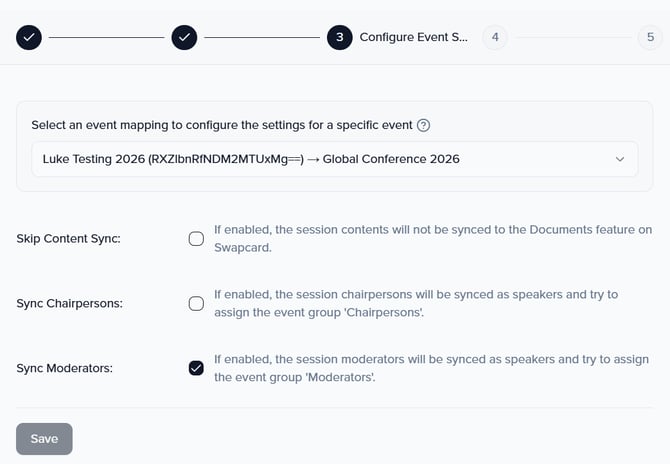Open the event mapping help question icon

424,126
